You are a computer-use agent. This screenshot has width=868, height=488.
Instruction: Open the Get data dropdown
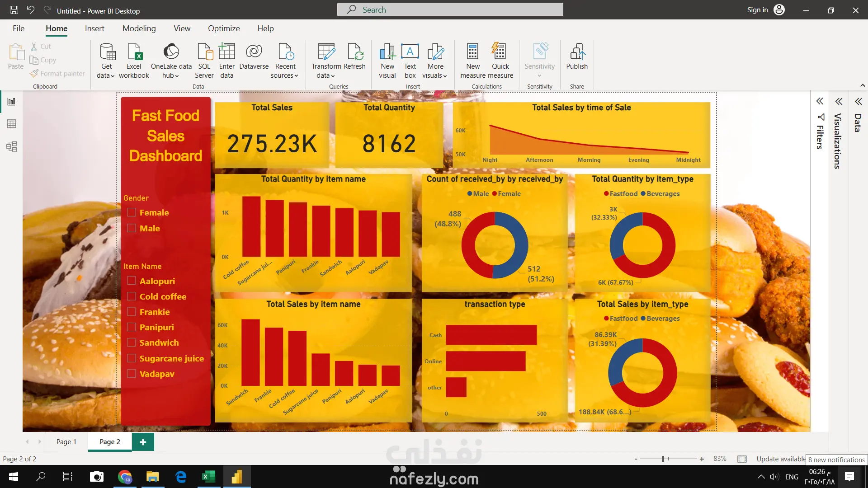point(106,75)
